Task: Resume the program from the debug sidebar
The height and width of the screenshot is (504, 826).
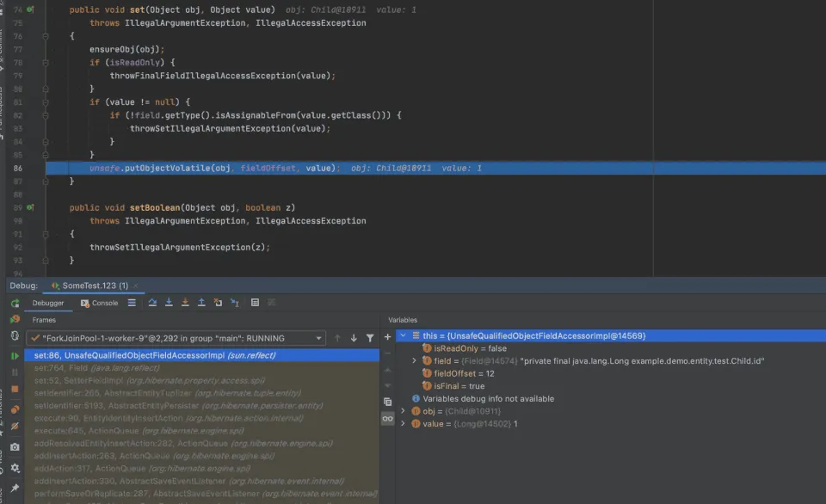Action: coord(15,356)
